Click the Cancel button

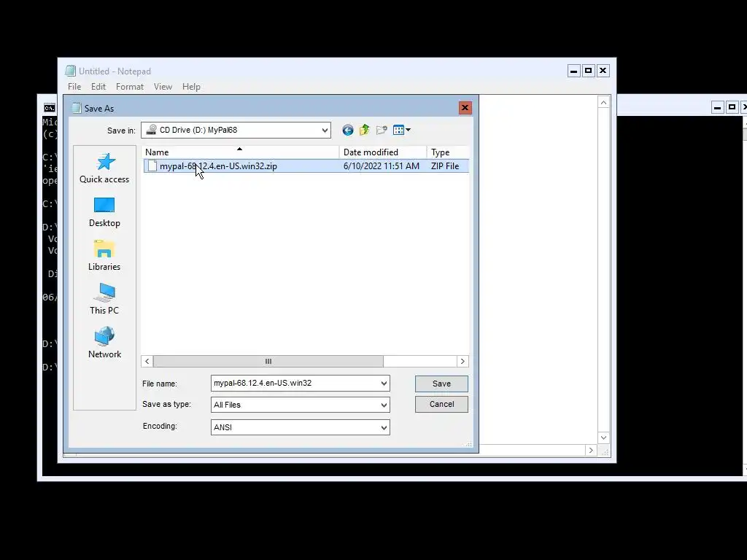[441, 404]
